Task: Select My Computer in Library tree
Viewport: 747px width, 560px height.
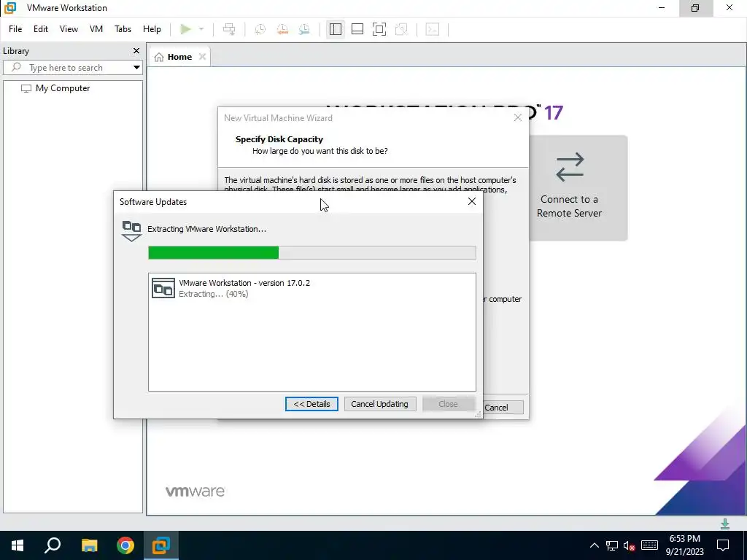Action: (x=55, y=88)
